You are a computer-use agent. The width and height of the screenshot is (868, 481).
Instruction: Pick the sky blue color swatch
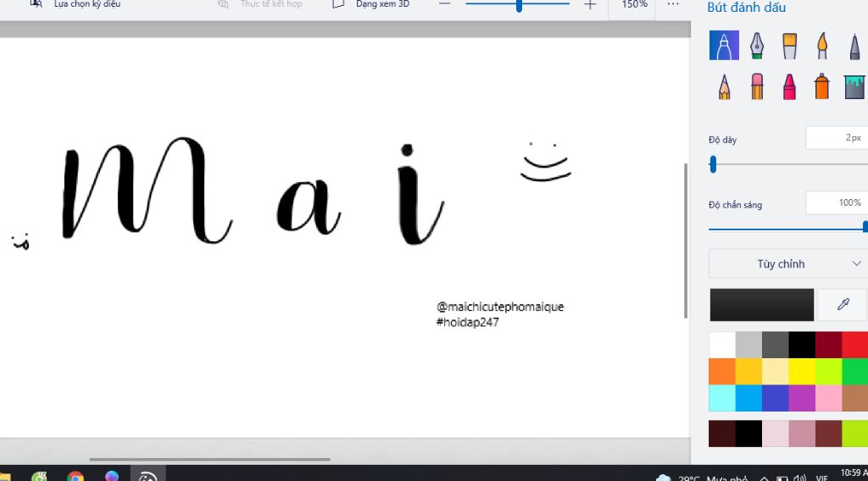[x=748, y=398]
